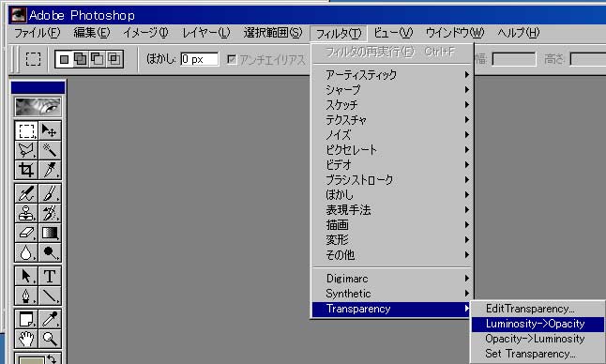This screenshot has height=364, width=606.
Task: Expand the ノイズ submenu
Action: pos(392,135)
